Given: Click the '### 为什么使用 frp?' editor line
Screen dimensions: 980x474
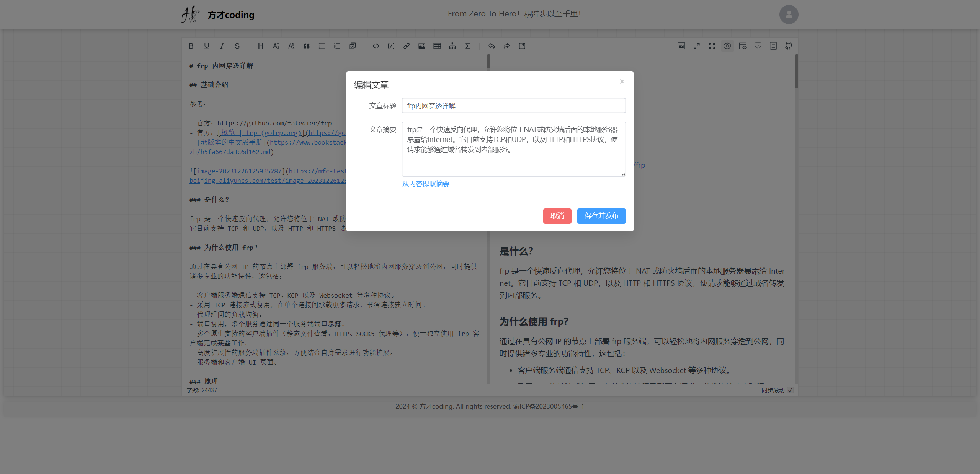Looking at the screenshot, I should pyautogui.click(x=224, y=248).
